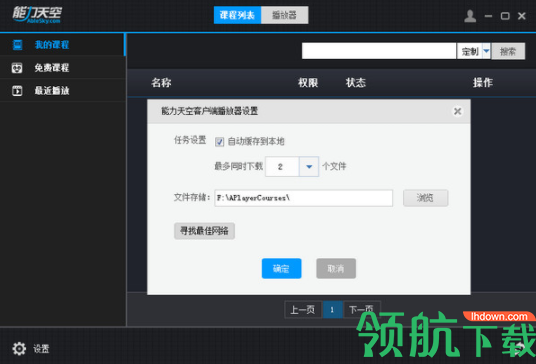This screenshot has width=536, height=364.
Task: Expand the max simultaneous downloads dropdown
Action: (309, 166)
